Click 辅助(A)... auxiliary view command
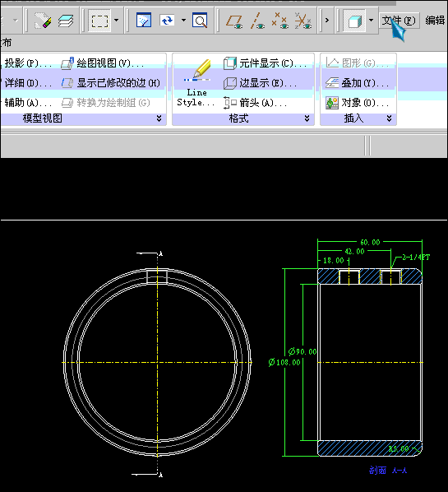This screenshot has height=492, width=448. (x=28, y=103)
